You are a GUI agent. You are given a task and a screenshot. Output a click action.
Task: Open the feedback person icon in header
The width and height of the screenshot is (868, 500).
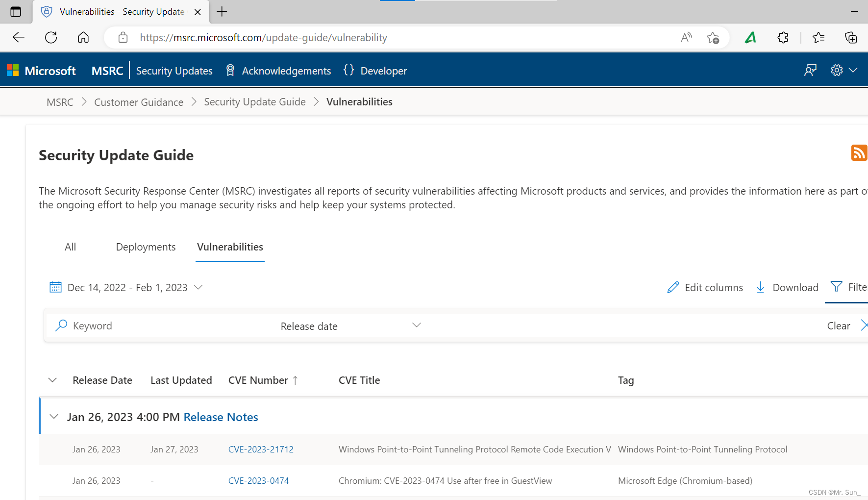coord(810,70)
